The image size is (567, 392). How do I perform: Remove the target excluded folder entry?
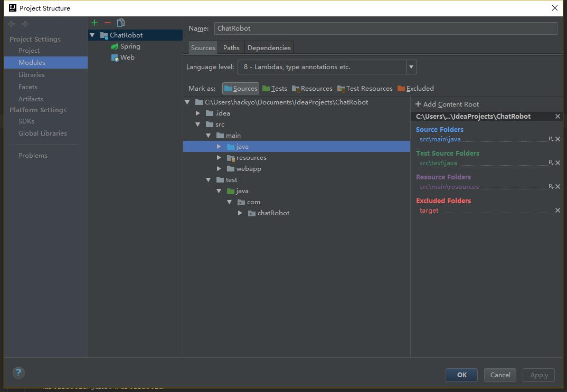pyautogui.click(x=557, y=211)
